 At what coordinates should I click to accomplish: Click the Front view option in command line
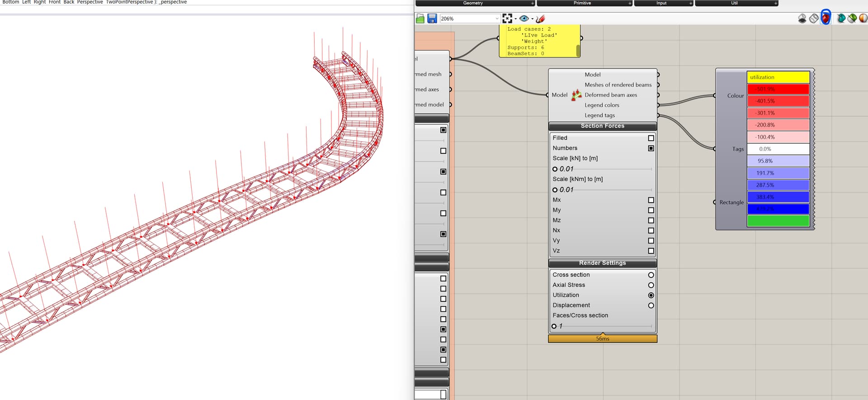(x=54, y=2)
